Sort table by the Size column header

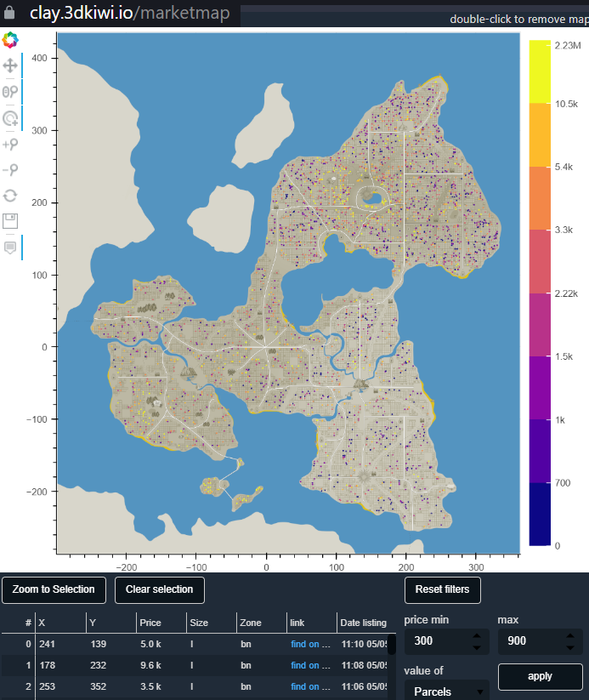click(x=211, y=623)
